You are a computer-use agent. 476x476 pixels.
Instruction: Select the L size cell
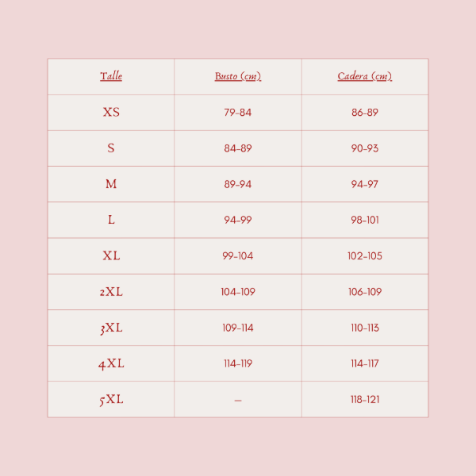pyautogui.click(x=111, y=220)
